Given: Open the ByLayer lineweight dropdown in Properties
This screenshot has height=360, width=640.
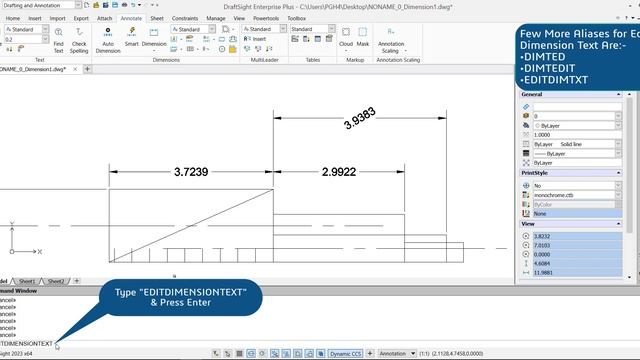Looking at the screenshot, I should (618, 153).
